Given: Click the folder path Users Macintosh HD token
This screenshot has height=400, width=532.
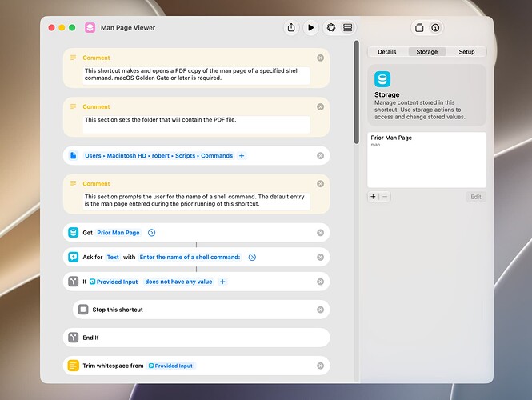Looking at the screenshot, I should pos(158,156).
